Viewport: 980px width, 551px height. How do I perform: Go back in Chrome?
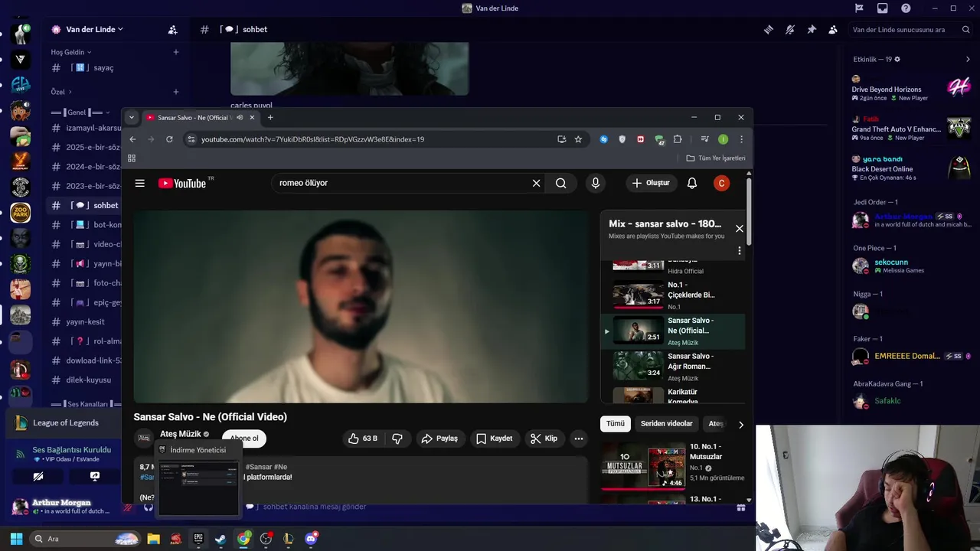pyautogui.click(x=132, y=139)
